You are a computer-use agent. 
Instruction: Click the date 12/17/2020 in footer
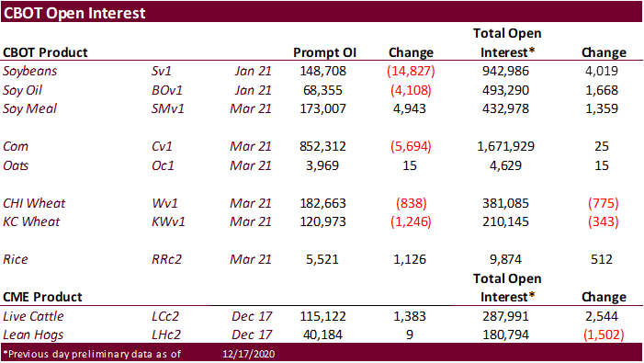tap(248, 354)
